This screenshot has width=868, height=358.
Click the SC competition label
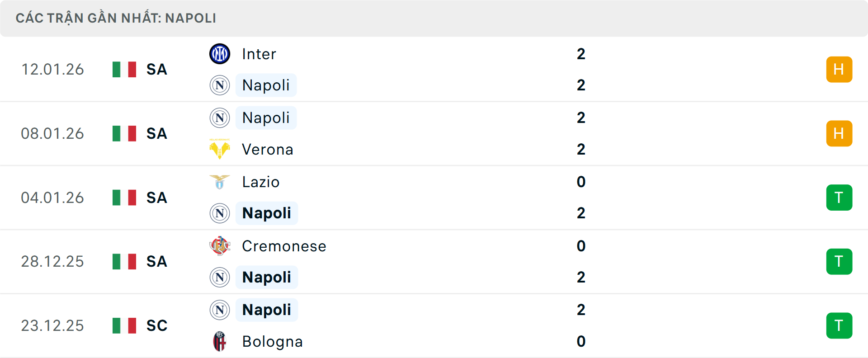156,325
